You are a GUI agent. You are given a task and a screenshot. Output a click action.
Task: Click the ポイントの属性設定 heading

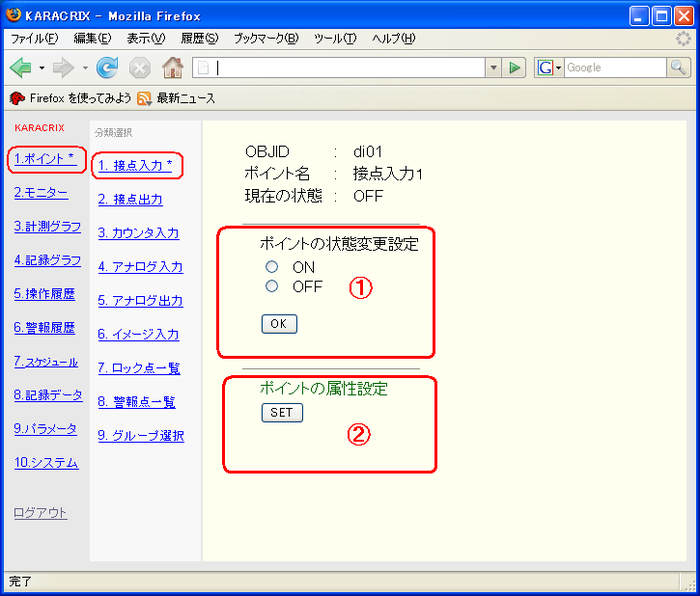tap(324, 388)
